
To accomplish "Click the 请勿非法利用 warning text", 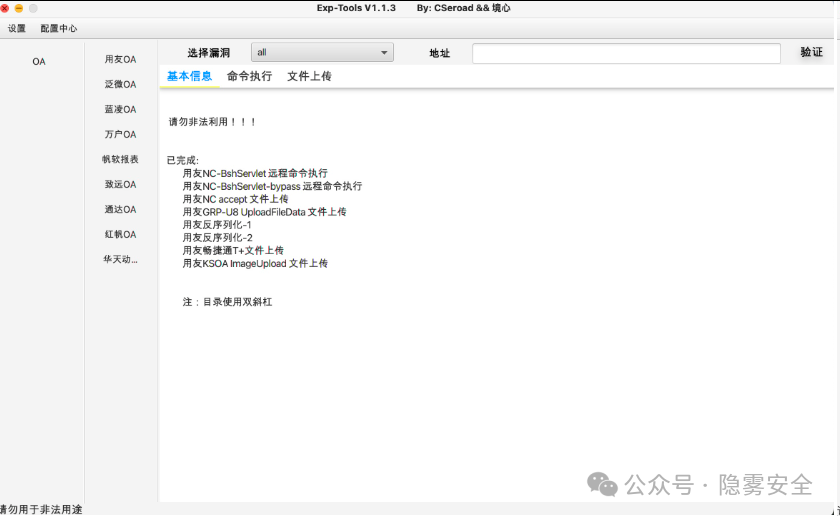I will (x=212, y=122).
